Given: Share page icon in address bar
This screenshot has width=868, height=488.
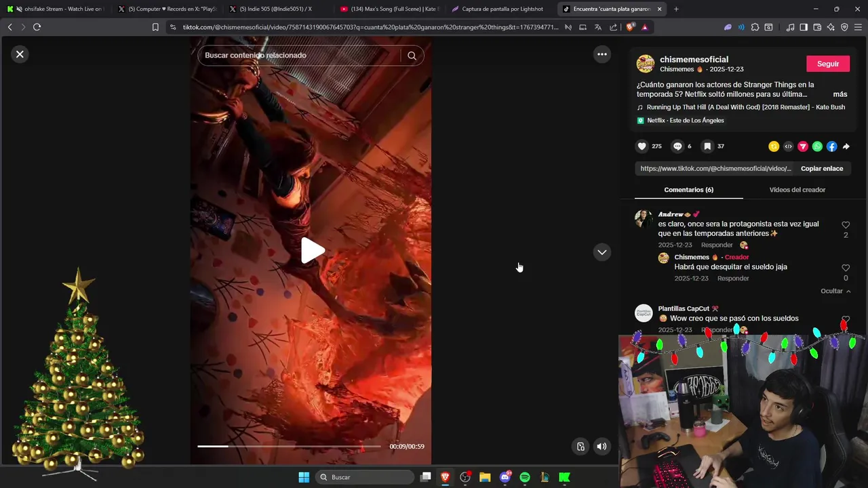Looking at the screenshot, I should [x=614, y=27].
